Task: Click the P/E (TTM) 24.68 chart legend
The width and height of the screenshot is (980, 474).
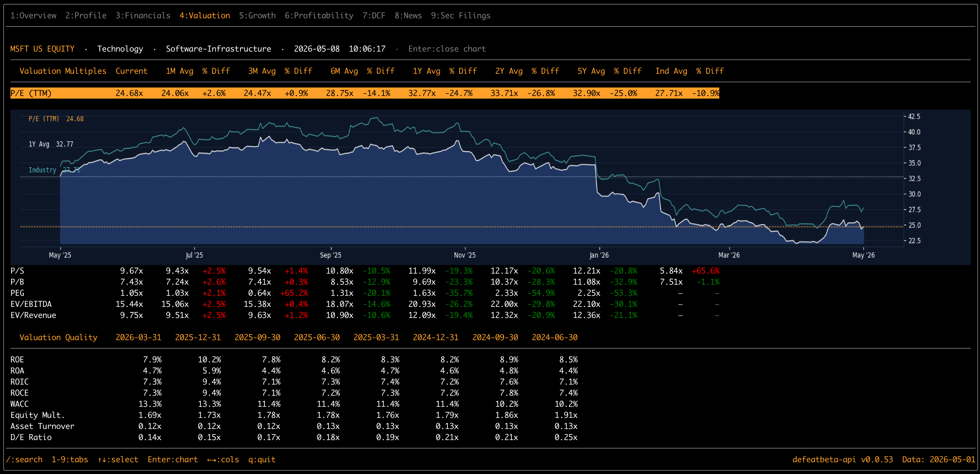Action: pos(56,119)
